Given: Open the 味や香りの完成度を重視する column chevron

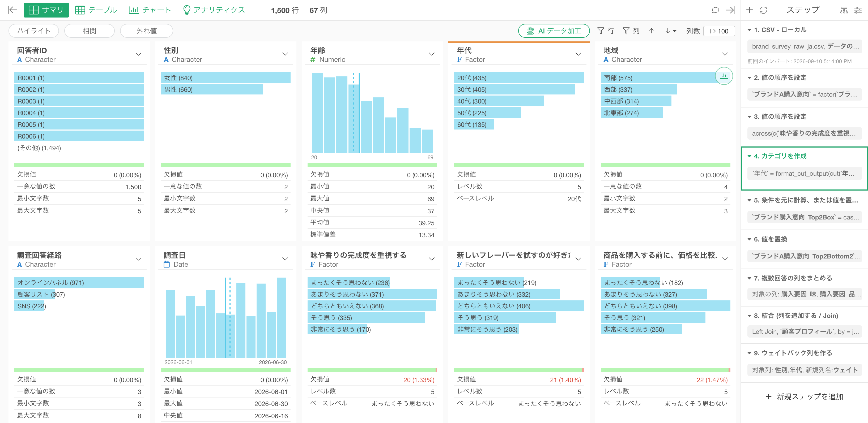Looking at the screenshot, I should coord(432,259).
